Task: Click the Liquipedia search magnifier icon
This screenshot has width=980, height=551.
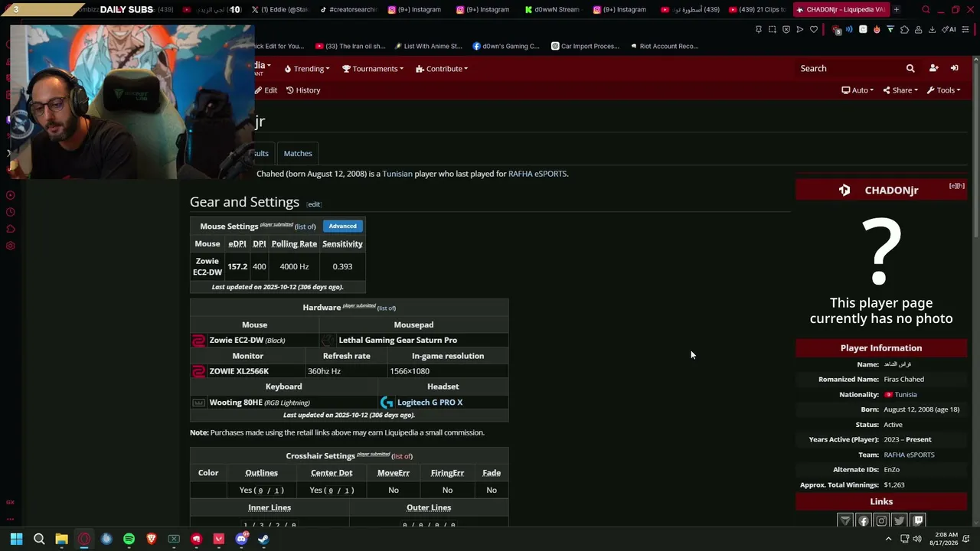Action: coord(910,68)
